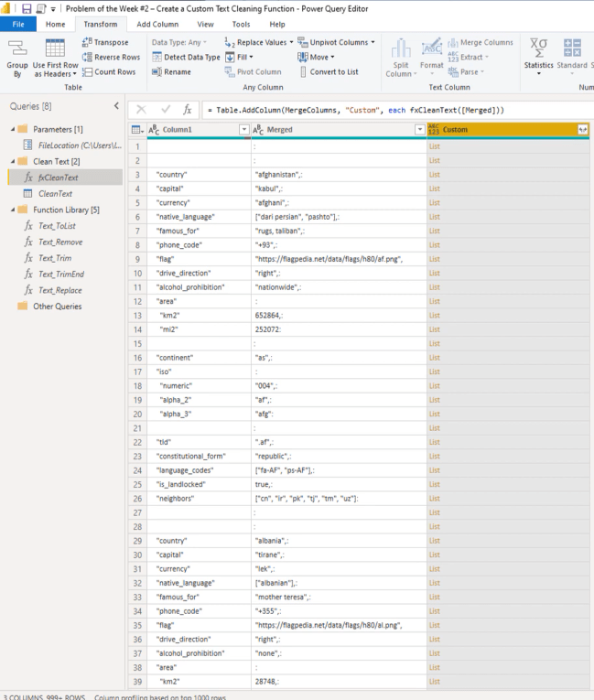Click Use First Row as Headers
The image size is (594, 700).
coord(55,58)
